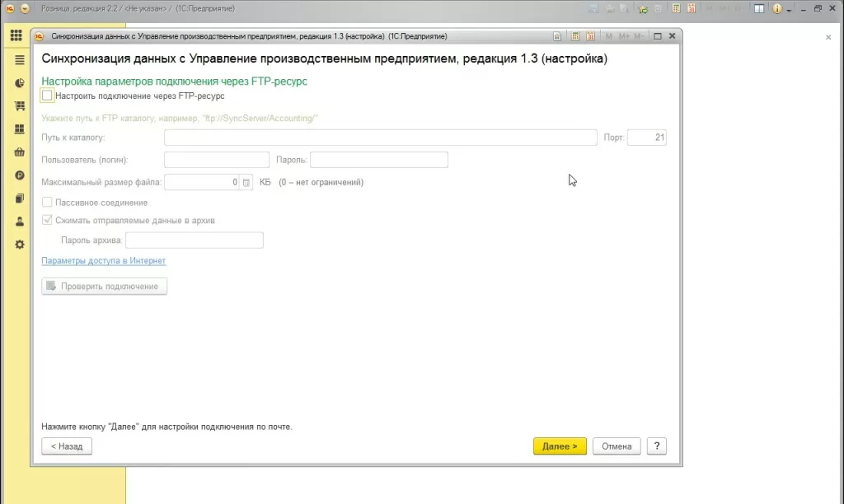Open calendar in main window toolbar
This screenshot has width=844, height=504.
(692, 8)
